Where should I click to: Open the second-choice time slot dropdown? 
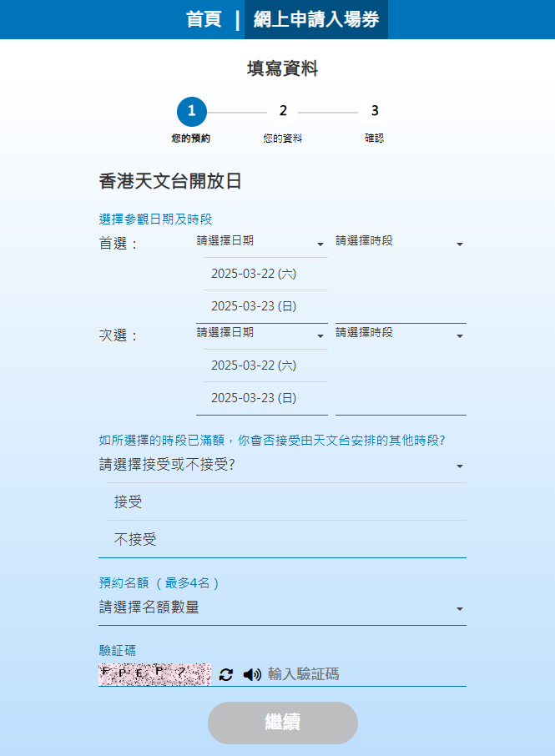[400, 333]
